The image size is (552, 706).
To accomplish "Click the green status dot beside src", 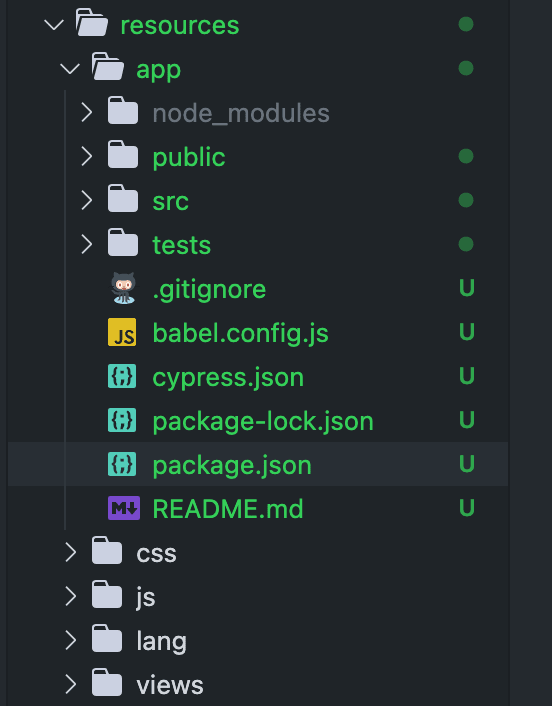I will 466,200.
